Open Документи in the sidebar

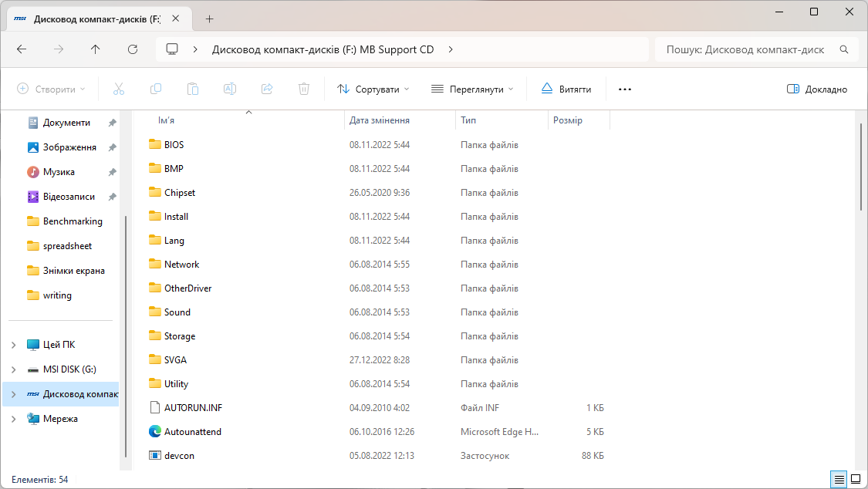pos(66,122)
